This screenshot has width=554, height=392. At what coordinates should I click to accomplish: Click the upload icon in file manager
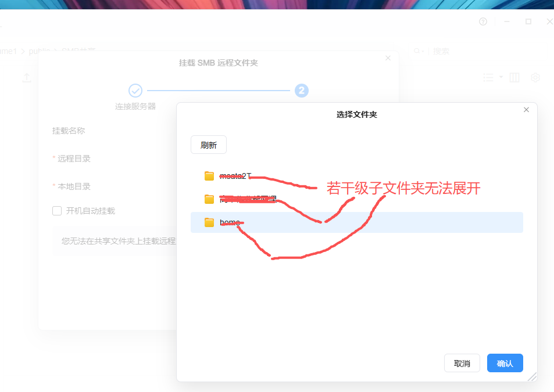[27, 78]
